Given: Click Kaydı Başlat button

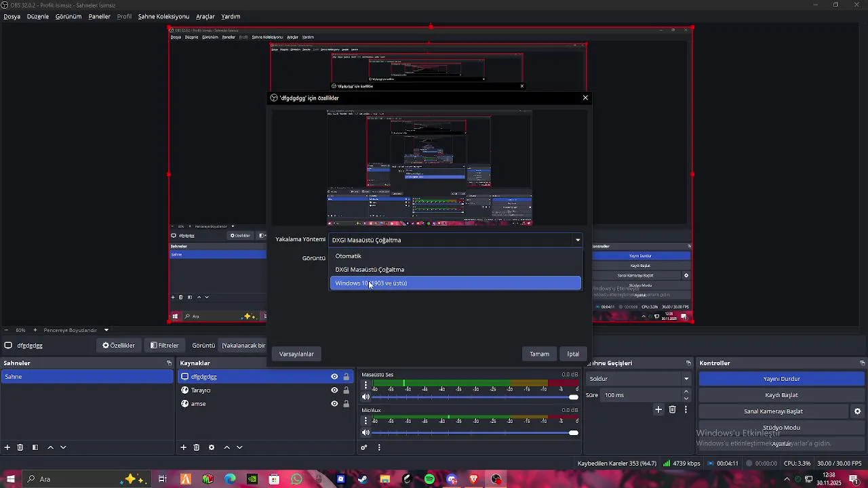Looking at the screenshot, I should click(x=782, y=395).
